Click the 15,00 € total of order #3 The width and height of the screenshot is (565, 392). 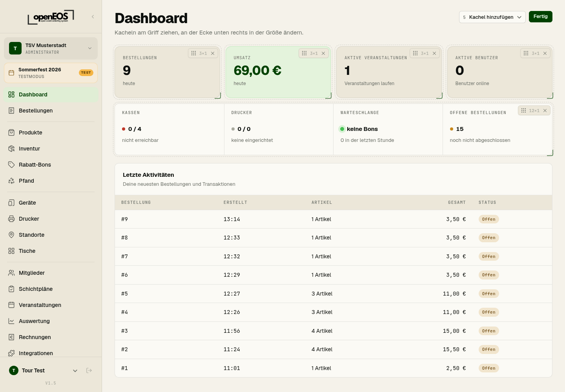pos(454,331)
